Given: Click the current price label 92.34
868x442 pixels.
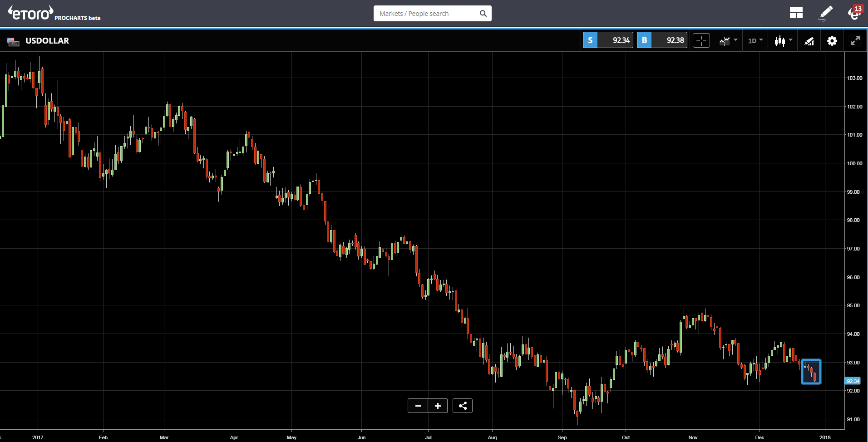Looking at the screenshot, I should [853, 381].
